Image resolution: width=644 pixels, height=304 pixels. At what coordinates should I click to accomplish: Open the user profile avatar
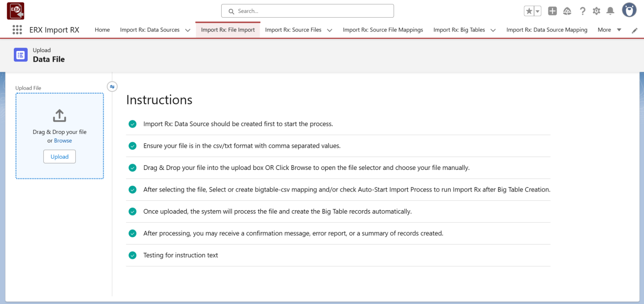(x=629, y=10)
